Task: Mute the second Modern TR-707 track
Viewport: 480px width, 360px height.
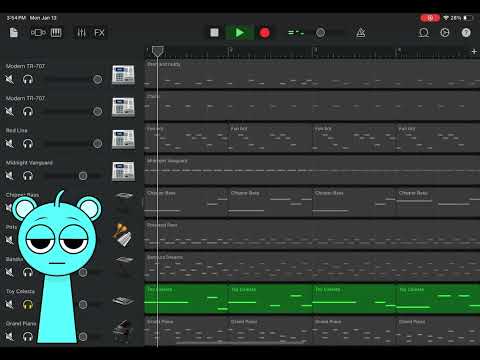Action: click(x=10, y=111)
